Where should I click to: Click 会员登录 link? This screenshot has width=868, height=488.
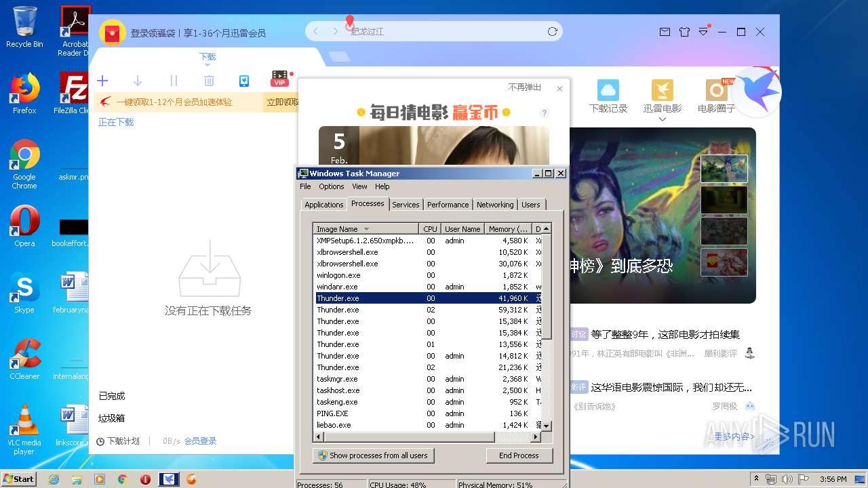click(x=201, y=441)
